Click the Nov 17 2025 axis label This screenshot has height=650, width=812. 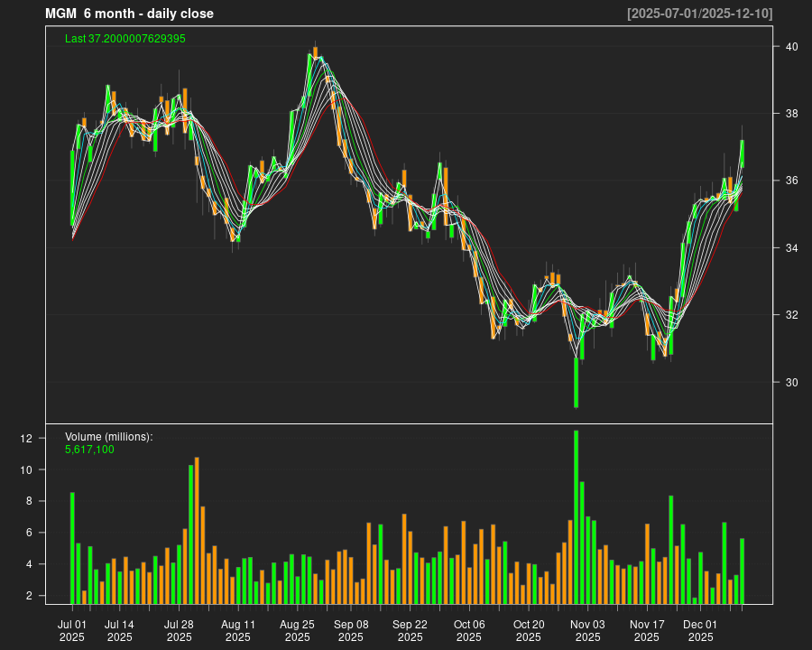click(646, 629)
